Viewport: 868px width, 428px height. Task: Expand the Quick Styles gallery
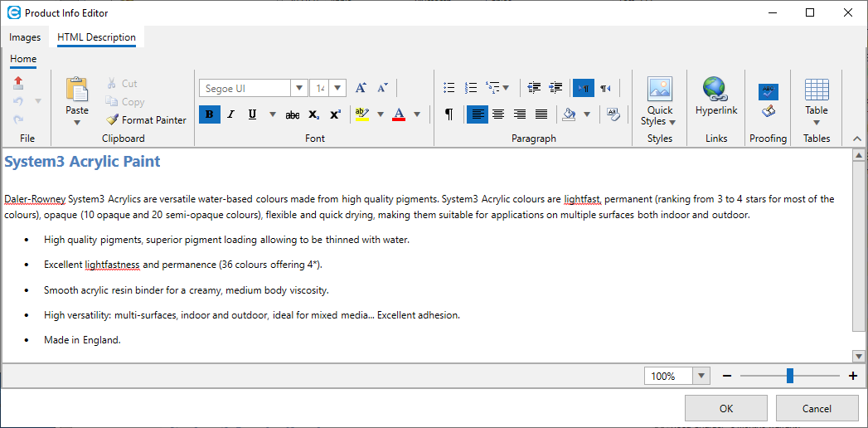coord(660,103)
